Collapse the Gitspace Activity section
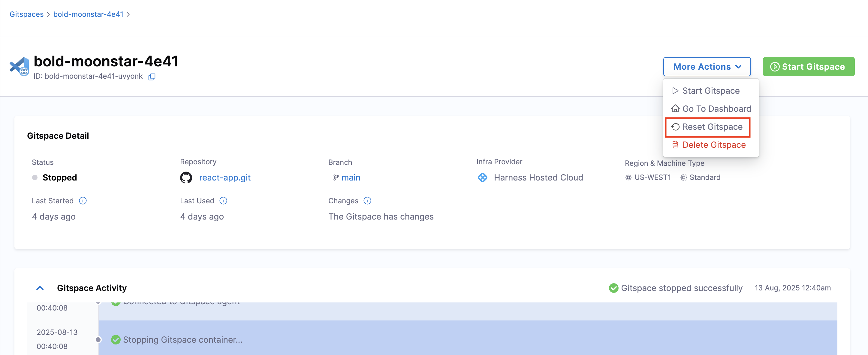The height and width of the screenshot is (355, 868). pyautogui.click(x=40, y=288)
